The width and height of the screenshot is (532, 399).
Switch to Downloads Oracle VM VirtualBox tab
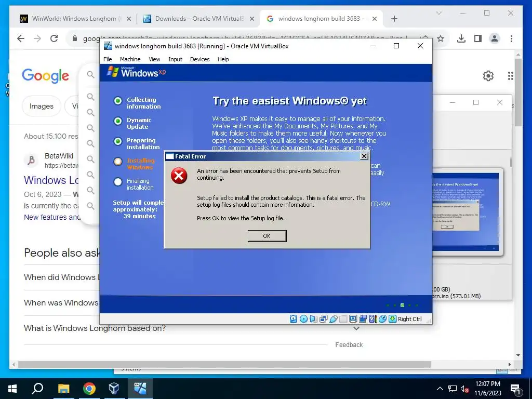click(198, 19)
